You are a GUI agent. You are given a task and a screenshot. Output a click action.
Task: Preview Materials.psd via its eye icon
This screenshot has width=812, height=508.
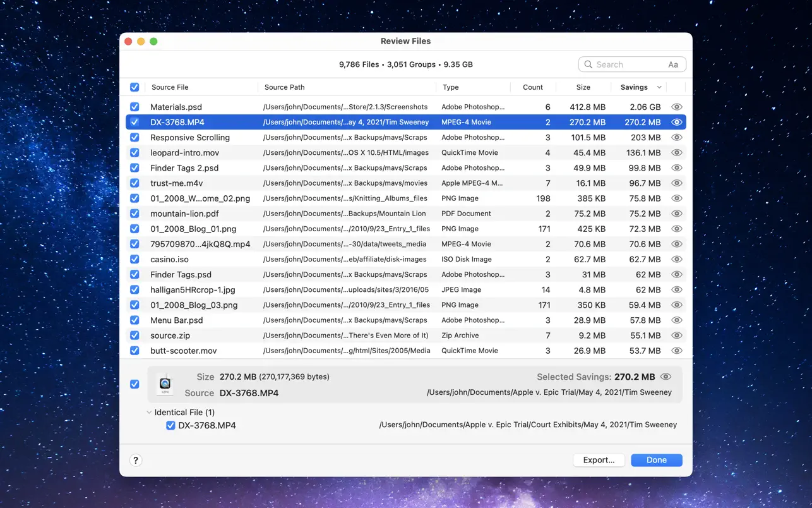pyautogui.click(x=676, y=106)
